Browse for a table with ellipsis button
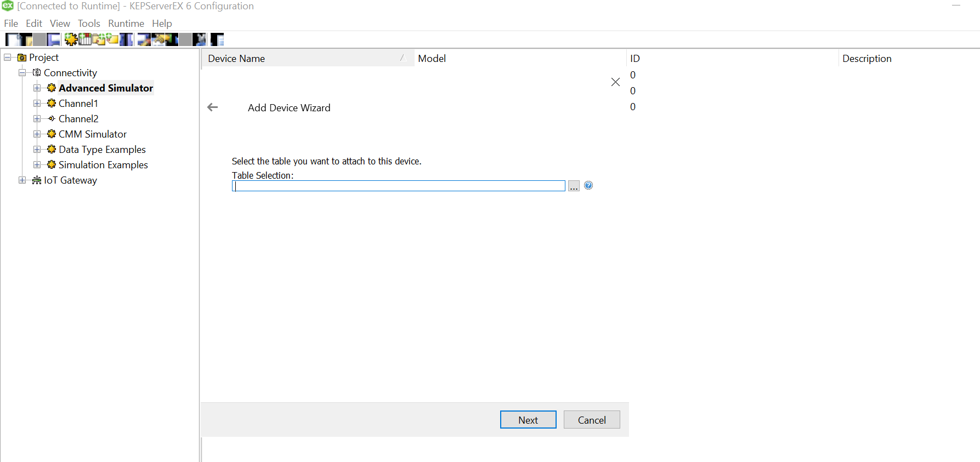Image resolution: width=980 pixels, height=462 pixels. coord(574,186)
